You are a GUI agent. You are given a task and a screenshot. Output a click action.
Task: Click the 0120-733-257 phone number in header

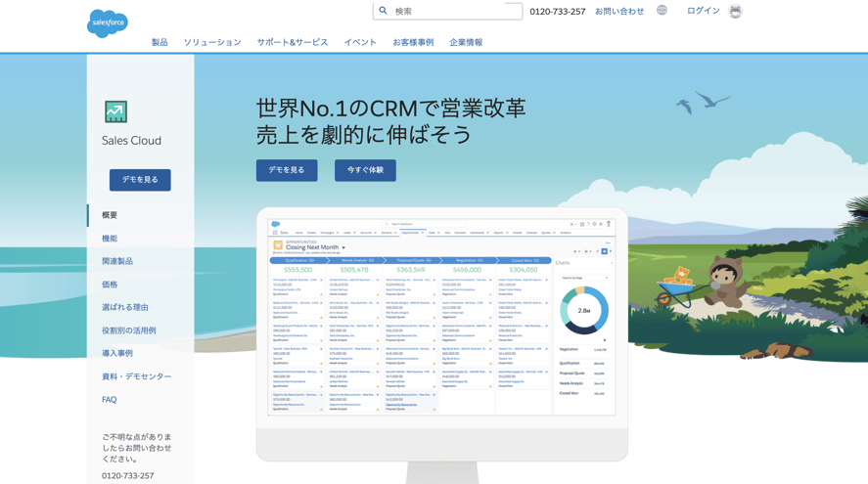(x=558, y=11)
